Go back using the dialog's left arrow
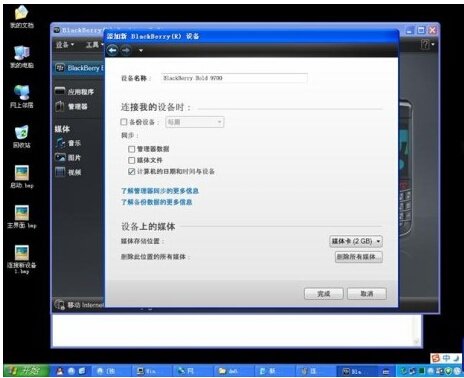Viewport: 464px width, 378px height. (113, 50)
